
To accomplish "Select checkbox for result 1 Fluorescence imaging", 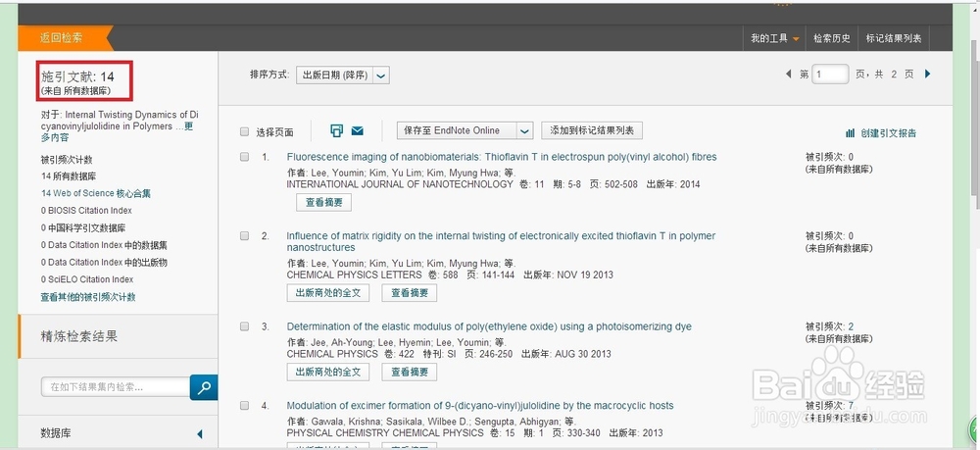I will click(x=244, y=157).
